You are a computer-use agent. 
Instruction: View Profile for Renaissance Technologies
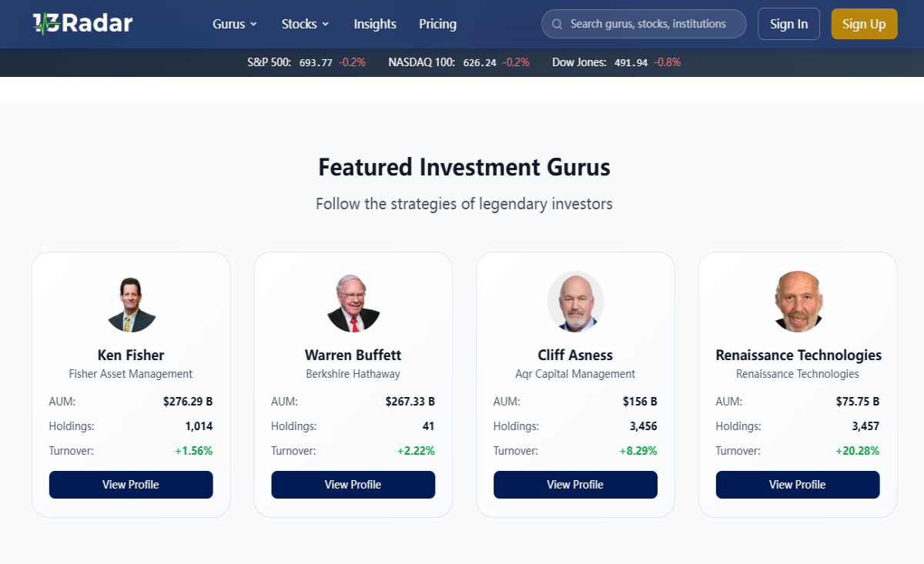[x=798, y=485]
